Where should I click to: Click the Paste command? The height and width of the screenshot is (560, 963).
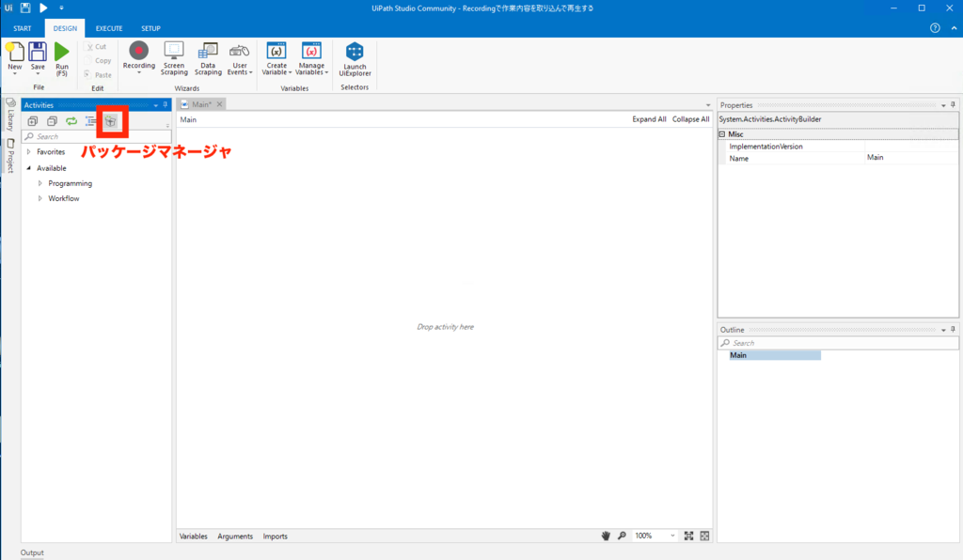coord(98,75)
